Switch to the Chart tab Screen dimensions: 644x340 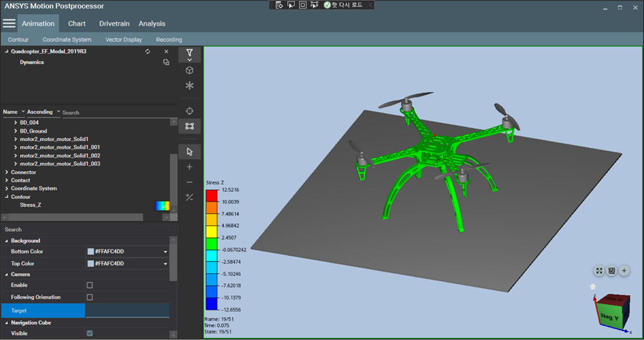(x=77, y=24)
